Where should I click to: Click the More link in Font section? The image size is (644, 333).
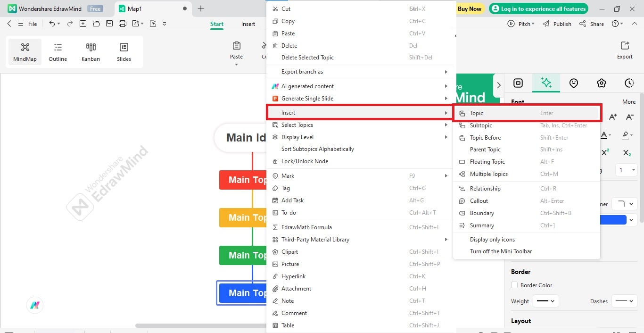coord(628,102)
